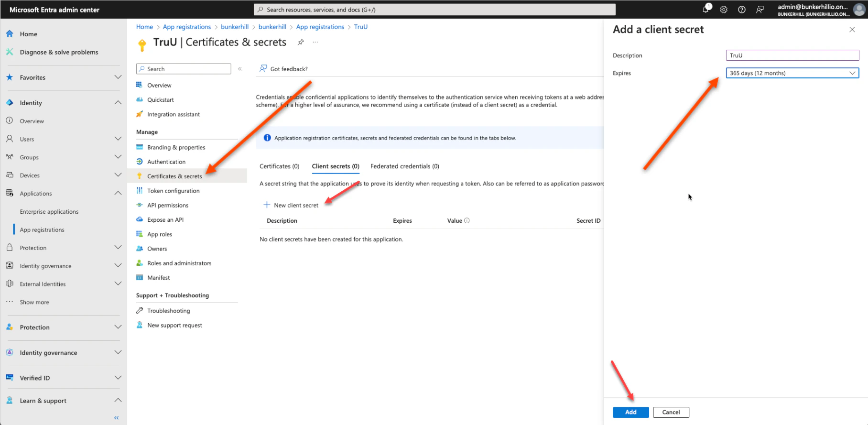Screen dimensions: 868x425
Task: Switch to Federated credentials (0) tab
Action: [404, 166]
